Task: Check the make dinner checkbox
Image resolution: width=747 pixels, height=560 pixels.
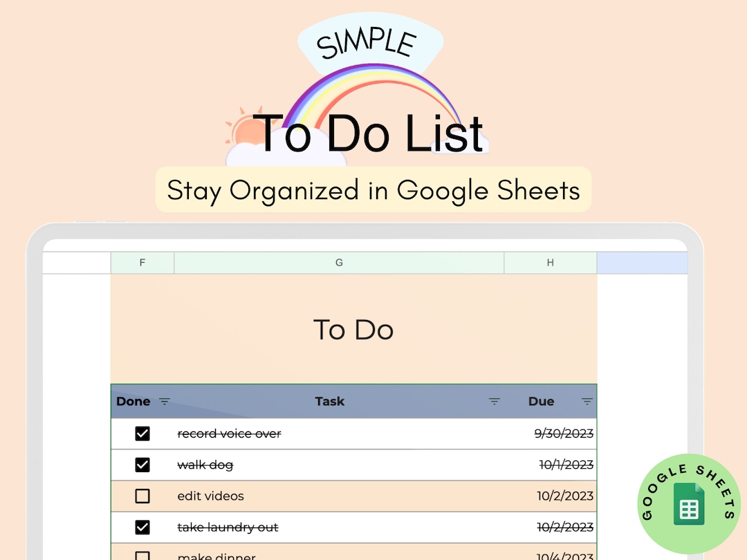Action: (142, 557)
